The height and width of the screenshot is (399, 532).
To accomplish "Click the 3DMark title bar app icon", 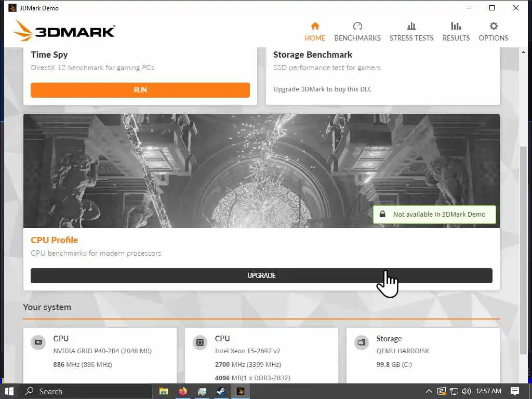I will point(12,8).
